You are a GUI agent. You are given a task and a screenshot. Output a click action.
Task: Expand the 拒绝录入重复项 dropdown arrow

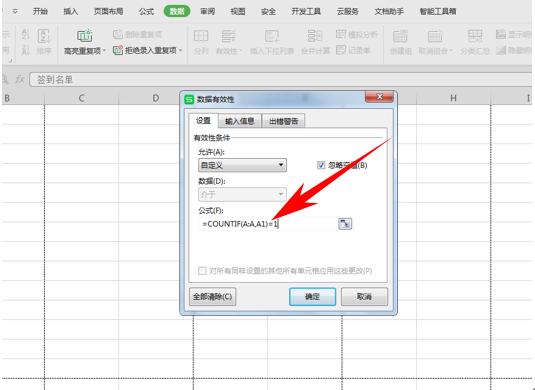coord(180,50)
